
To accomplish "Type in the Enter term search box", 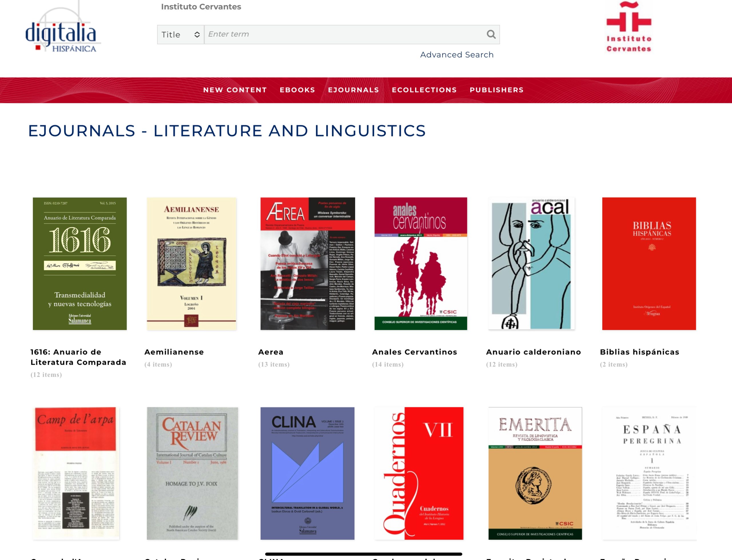I will pos(343,34).
